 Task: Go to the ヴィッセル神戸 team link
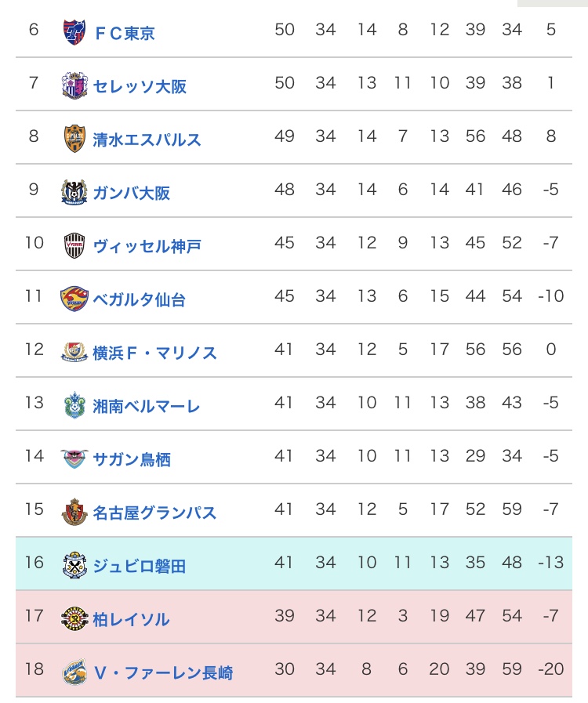point(147,246)
